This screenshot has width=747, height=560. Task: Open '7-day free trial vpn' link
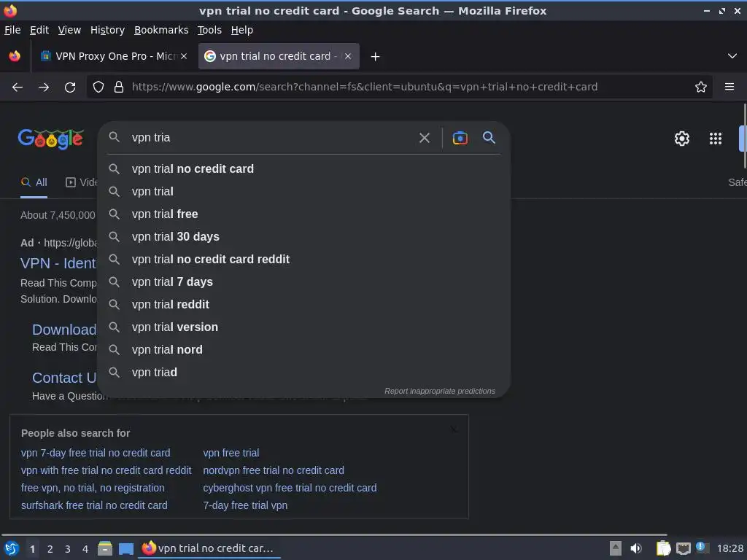pyautogui.click(x=245, y=505)
